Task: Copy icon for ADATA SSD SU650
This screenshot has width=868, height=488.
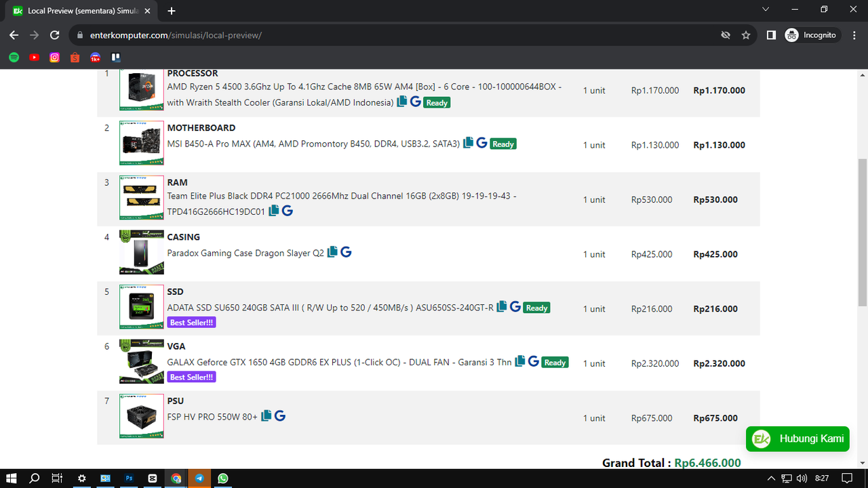Action: [x=502, y=306]
